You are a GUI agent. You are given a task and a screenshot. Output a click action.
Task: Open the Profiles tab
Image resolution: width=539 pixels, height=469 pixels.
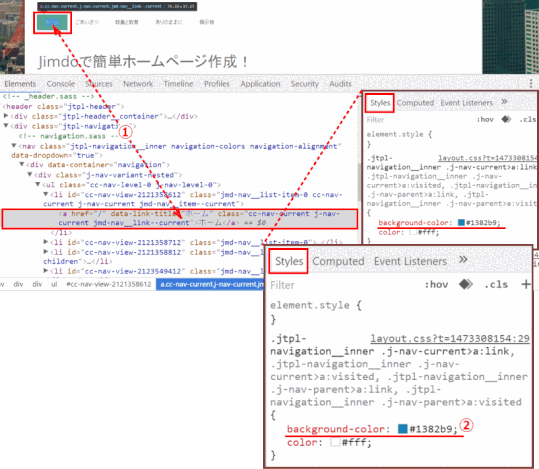click(217, 84)
